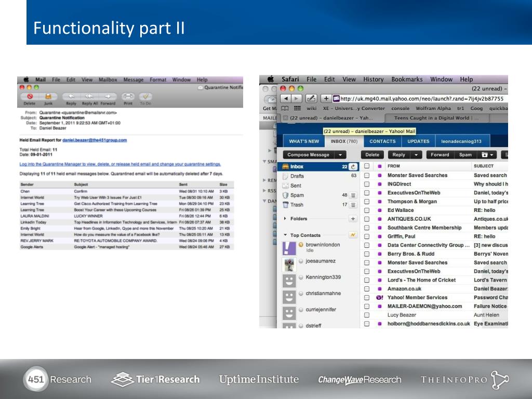The height and width of the screenshot is (399, 532).
Task: Check the INGDirect message checkbox
Action: click(x=367, y=184)
